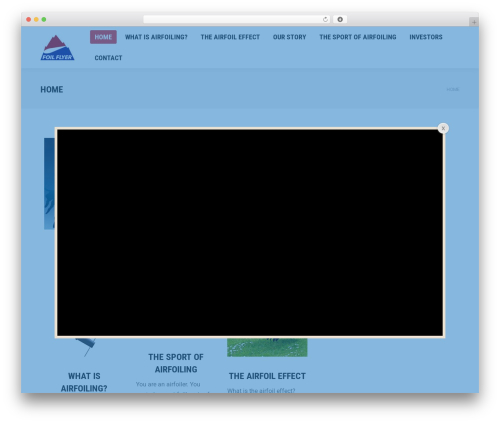This screenshot has width=500, height=423.
Task: Click the 'What is the airfoil effect?' text
Action: pos(261,390)
